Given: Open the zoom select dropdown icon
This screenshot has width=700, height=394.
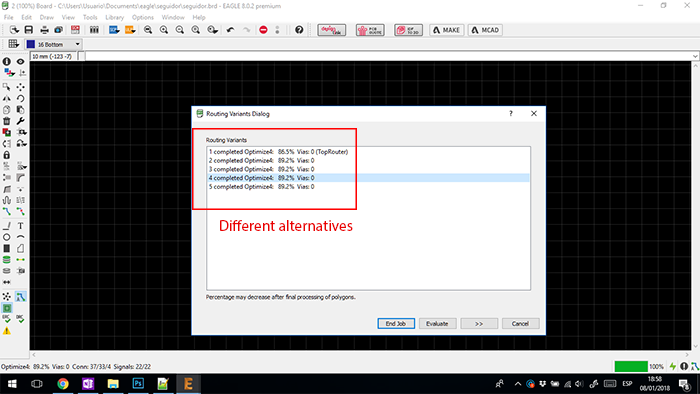Looking at the screenshot, I should (x=212, y=30).
